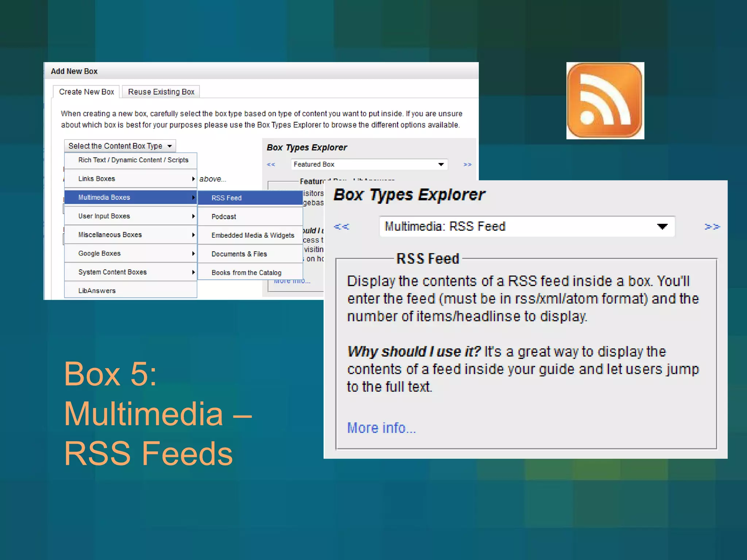Viewport: 747px width, 560px height.
Task: Open the System Content Boxes submenu
Action: [131, 272]
